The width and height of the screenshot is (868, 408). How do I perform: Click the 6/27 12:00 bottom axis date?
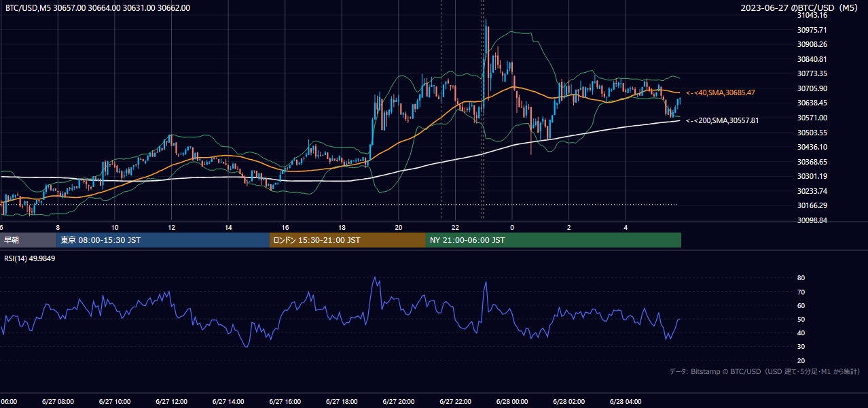click(x=171, y=402)
